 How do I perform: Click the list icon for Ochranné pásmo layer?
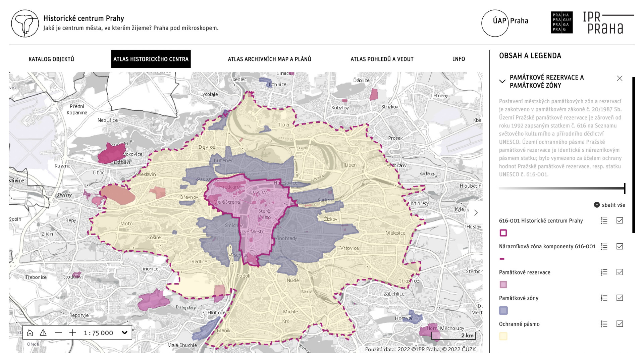click(604, 324)
